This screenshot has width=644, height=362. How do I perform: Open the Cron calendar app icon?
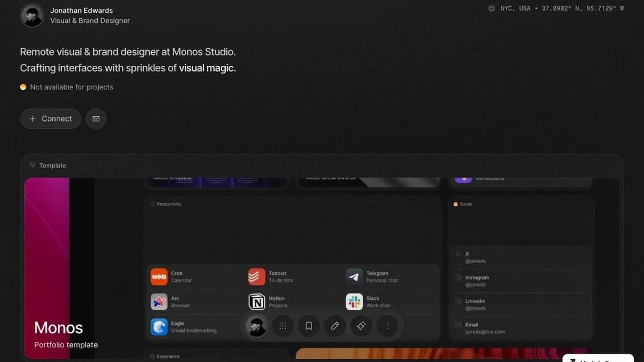coord(159,277)
